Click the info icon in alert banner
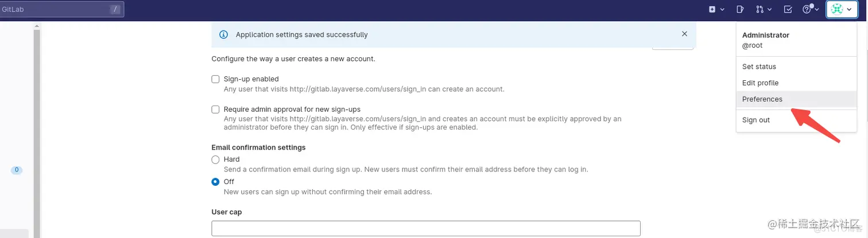This screenshot has width=868, height=238. click(224, 34)
